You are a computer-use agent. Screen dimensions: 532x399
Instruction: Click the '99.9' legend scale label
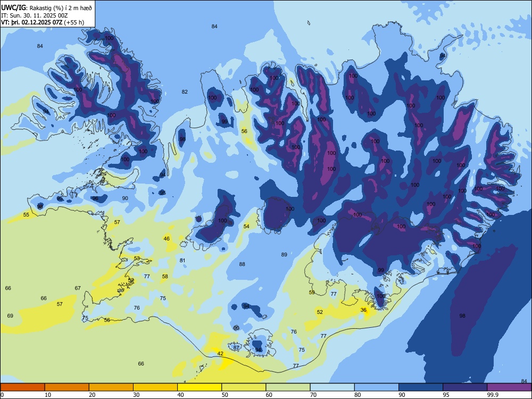pyautogui.click(x=493, y=395)
